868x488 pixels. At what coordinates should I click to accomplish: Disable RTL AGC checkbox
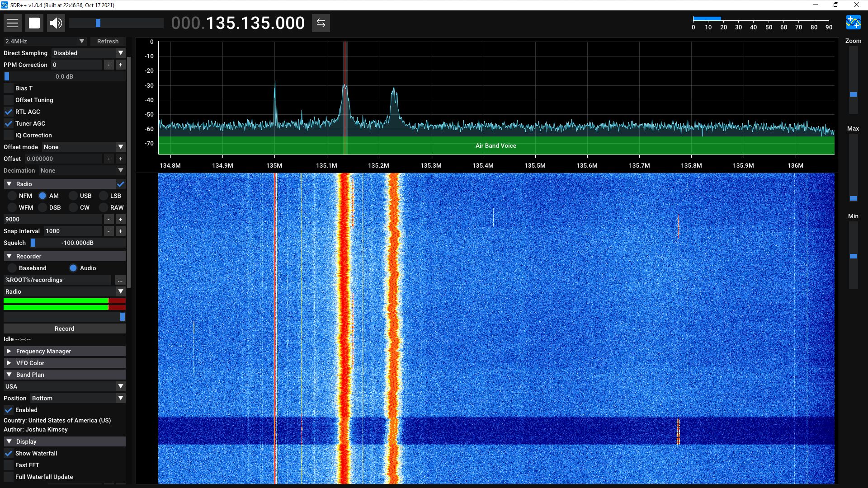coord(9,112)
